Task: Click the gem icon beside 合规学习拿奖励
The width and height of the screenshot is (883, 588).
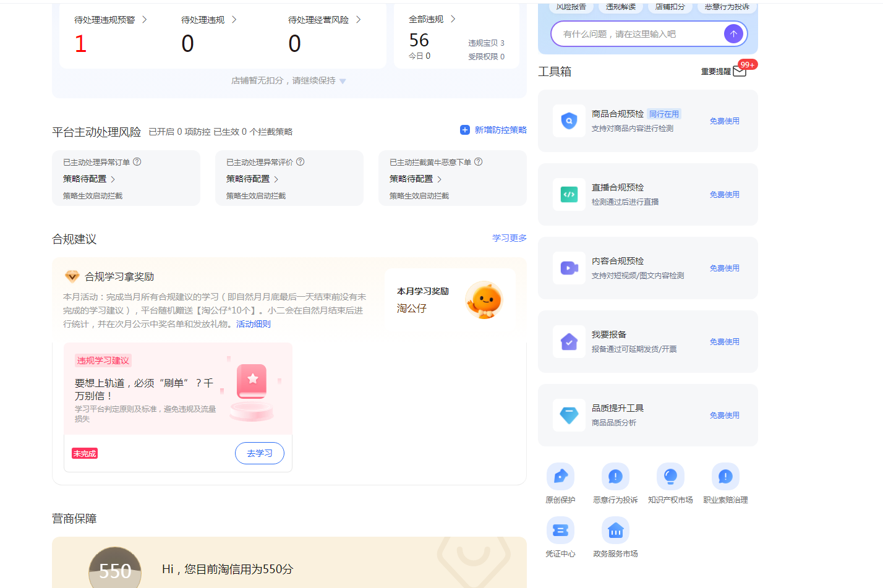Action: (x=72, y=276)
